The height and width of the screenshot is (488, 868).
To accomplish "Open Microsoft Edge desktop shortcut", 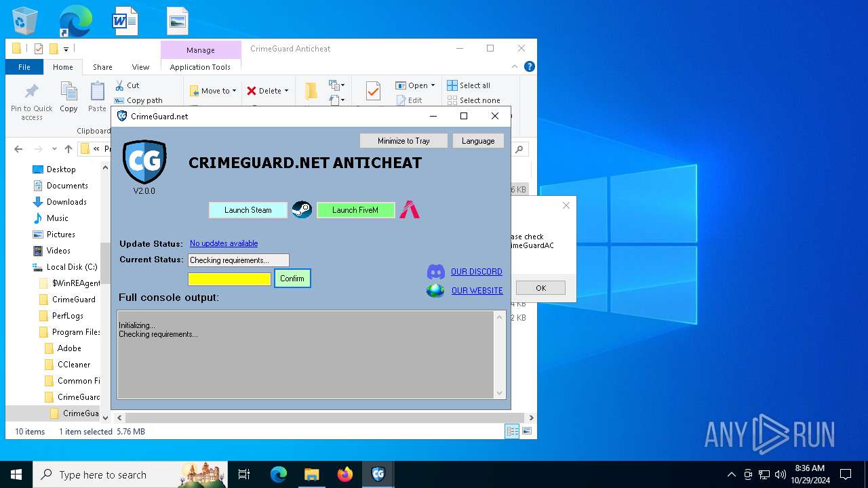I will [x=75, y=21].
